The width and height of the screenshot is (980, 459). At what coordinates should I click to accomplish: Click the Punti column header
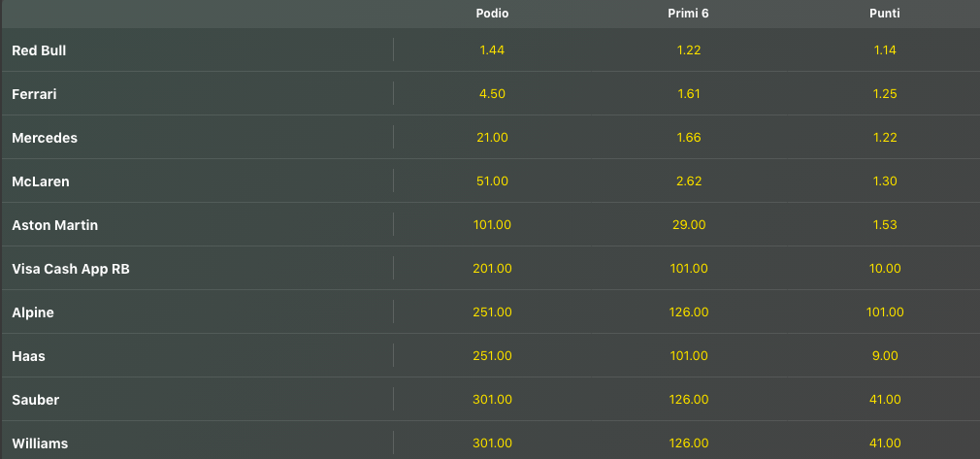pyautogui.click(x=885, y=14)
